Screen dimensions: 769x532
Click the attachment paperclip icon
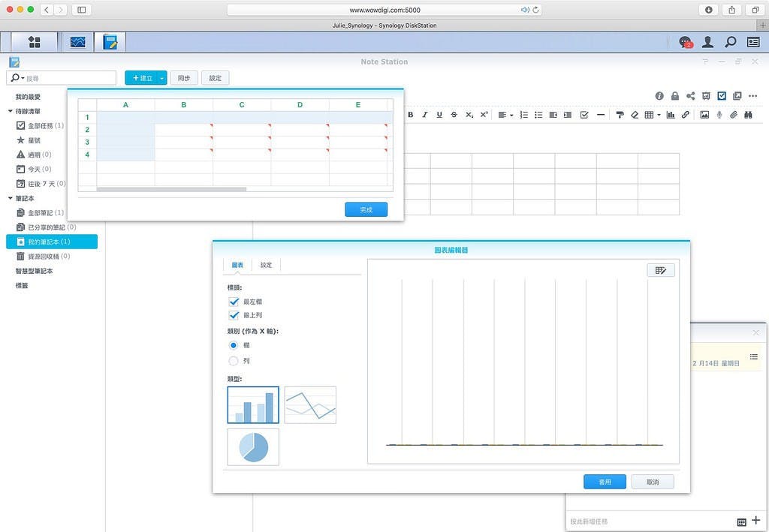(734, 115)
